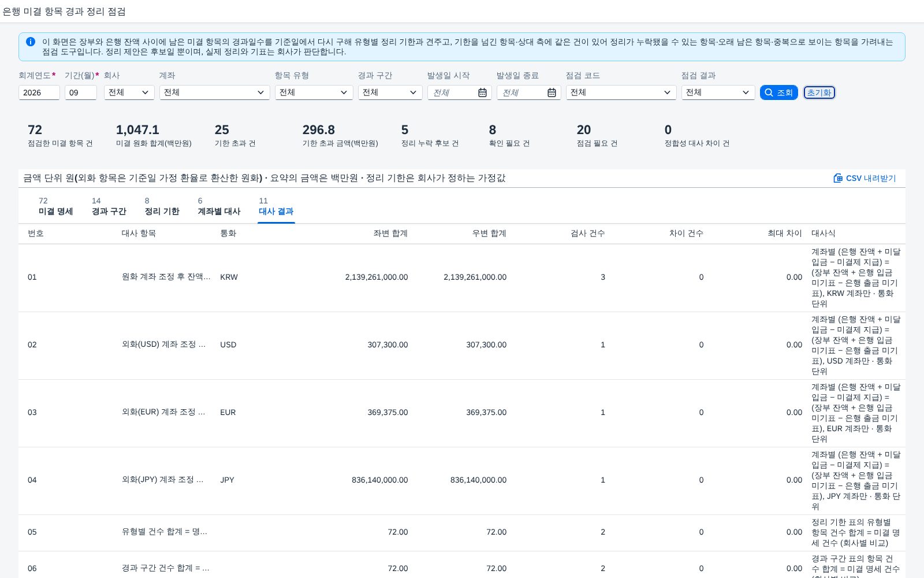Click the 우변 합계 column header
This screenshot has width=924, height=578.
coord(489,234)
